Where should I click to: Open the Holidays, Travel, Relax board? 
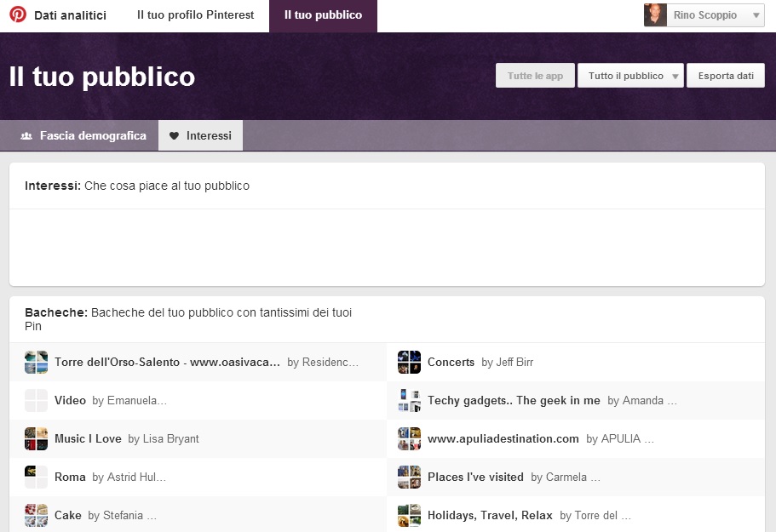(x=490, y=516)
